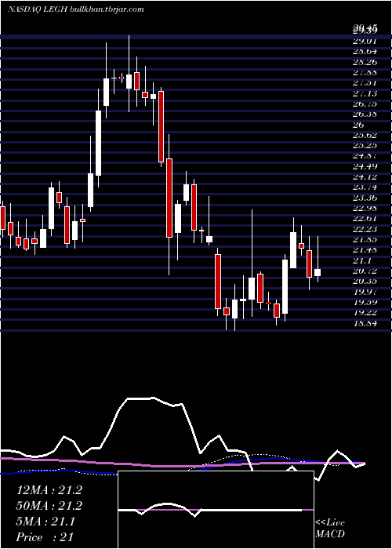392x549 pixels.
Task: Click the 21.1 price axis label
Action: (362, 260)
